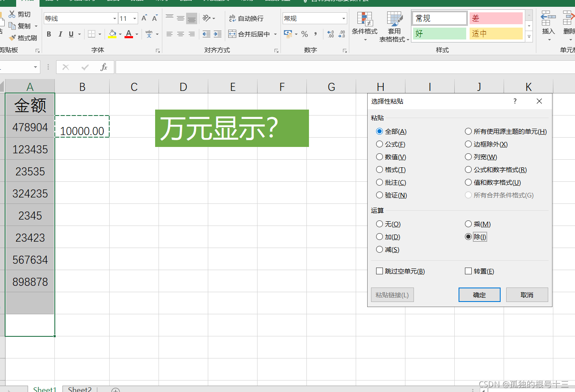Apply the 差 cell style
Image resolution: width=575 pixels, height=392 pixels.
496,18
